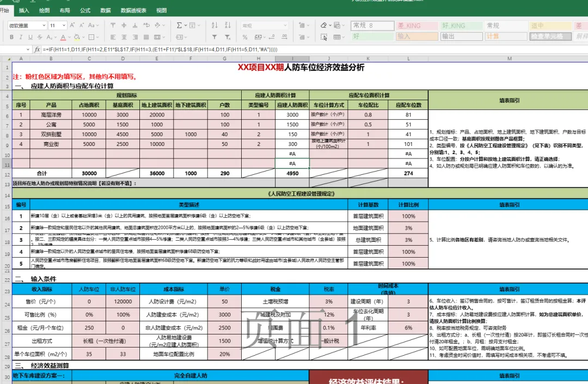
Task: Align cell text to the right
Action: click(x=135, y=37)
